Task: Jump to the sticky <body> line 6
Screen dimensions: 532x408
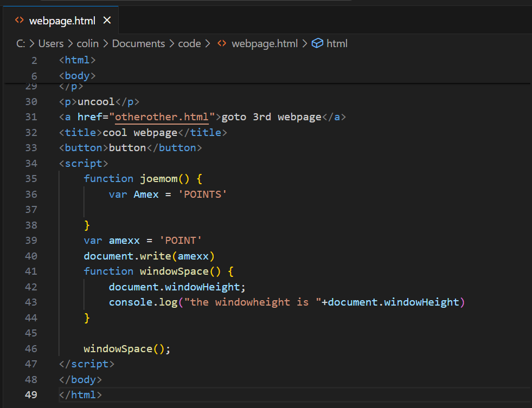Action: [x=78, y=76]
